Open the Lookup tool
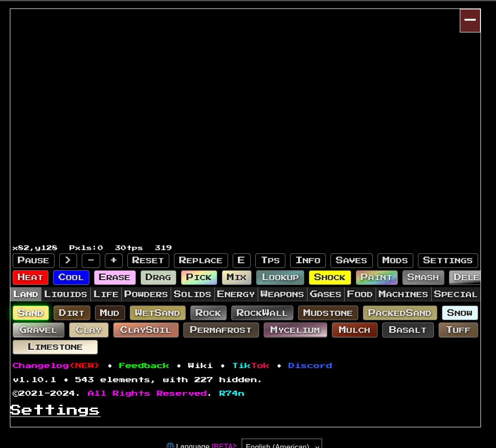 tap(280, 277)
